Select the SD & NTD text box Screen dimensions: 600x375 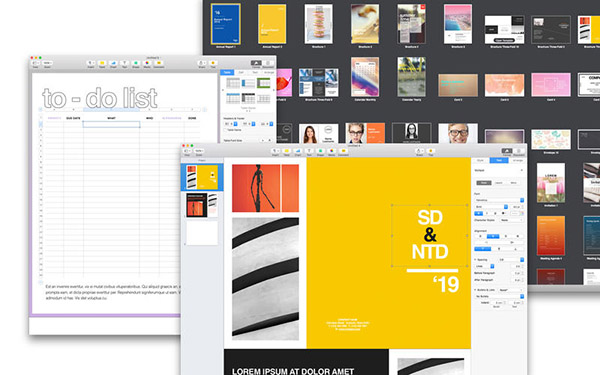[x=430, y=235]
